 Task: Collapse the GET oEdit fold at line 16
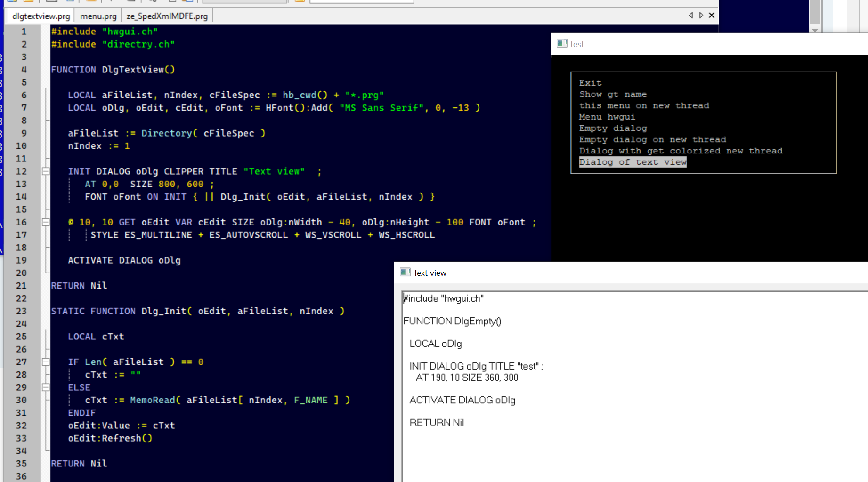point(46,222)
